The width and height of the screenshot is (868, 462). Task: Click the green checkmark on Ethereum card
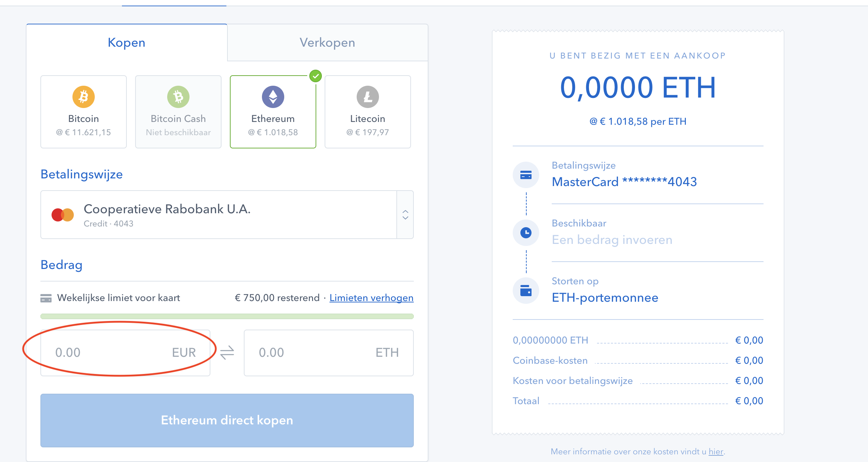316,76
